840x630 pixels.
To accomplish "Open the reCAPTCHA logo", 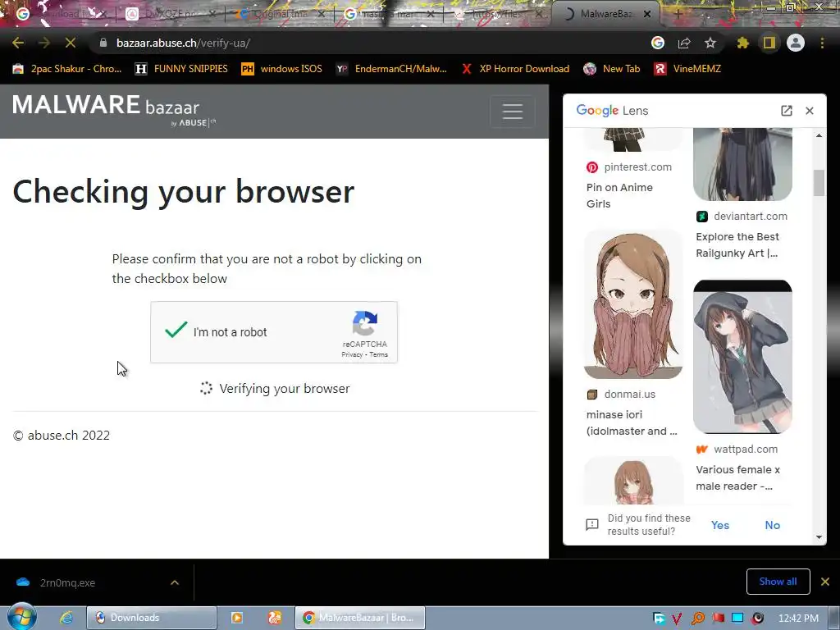I will (x=365, y=323).
